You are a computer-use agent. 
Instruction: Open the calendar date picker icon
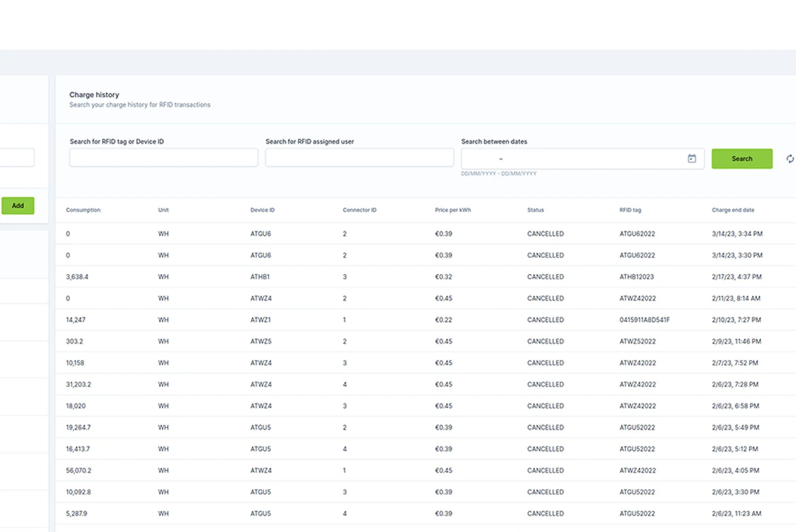point(692,159)
